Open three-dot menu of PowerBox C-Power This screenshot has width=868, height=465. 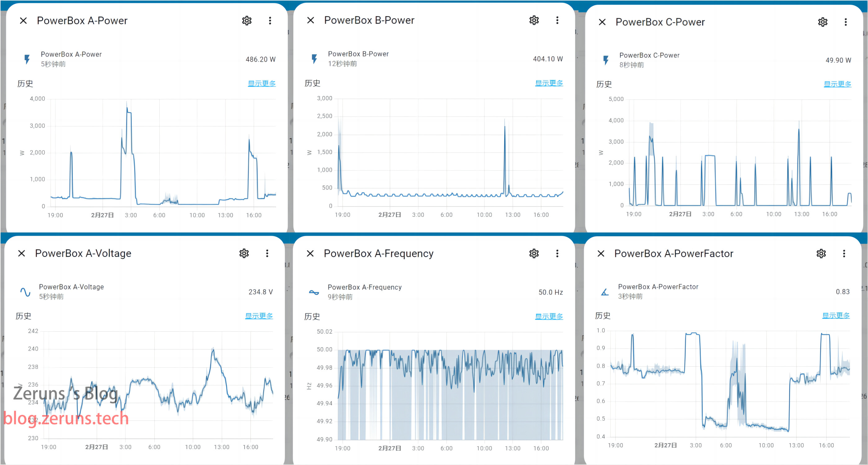pos(845,22)
